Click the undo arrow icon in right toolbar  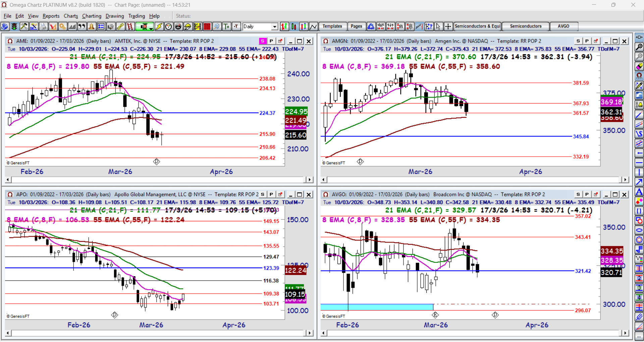(639, 96)
